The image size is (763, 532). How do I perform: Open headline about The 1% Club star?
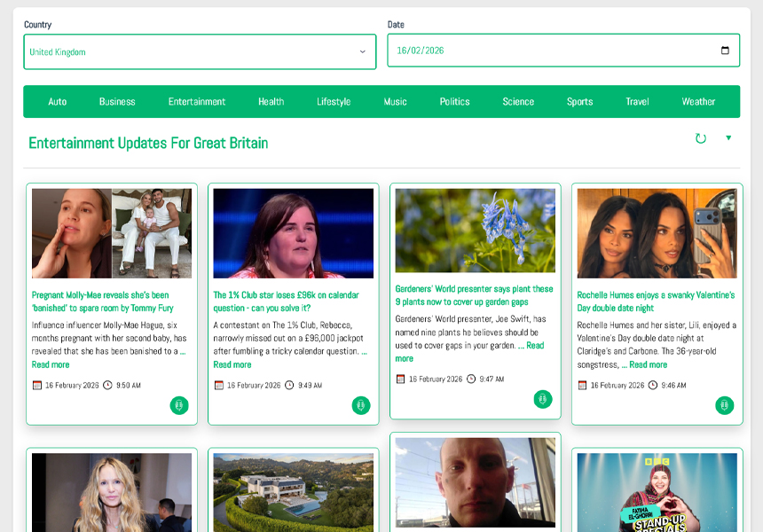click(x=286, y=301)
